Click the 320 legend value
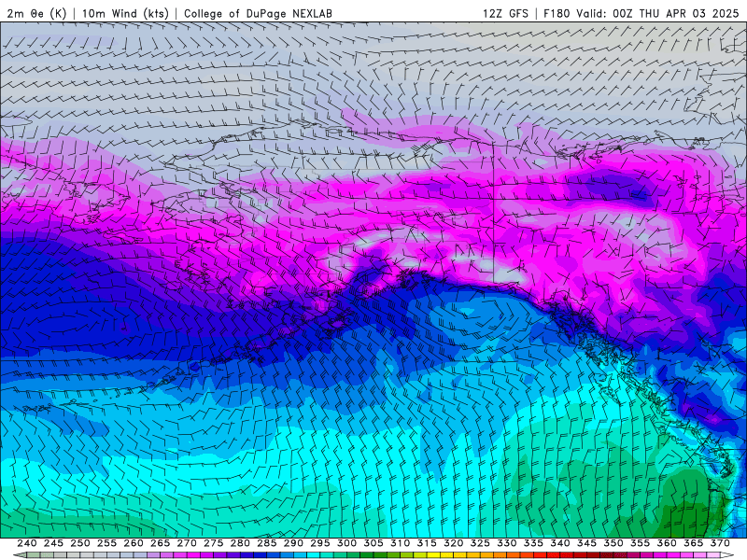Screen dimensions: 747x560 [454, 543]
